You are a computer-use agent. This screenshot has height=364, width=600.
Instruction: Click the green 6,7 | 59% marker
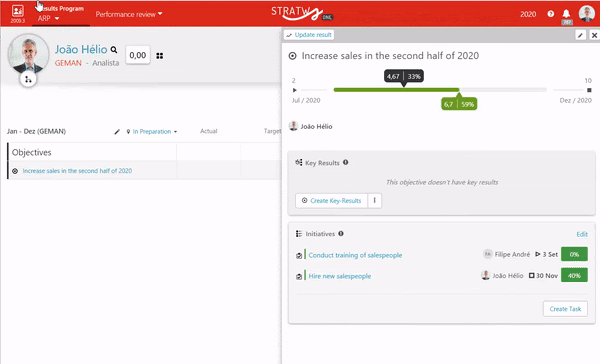pos(459,104)
